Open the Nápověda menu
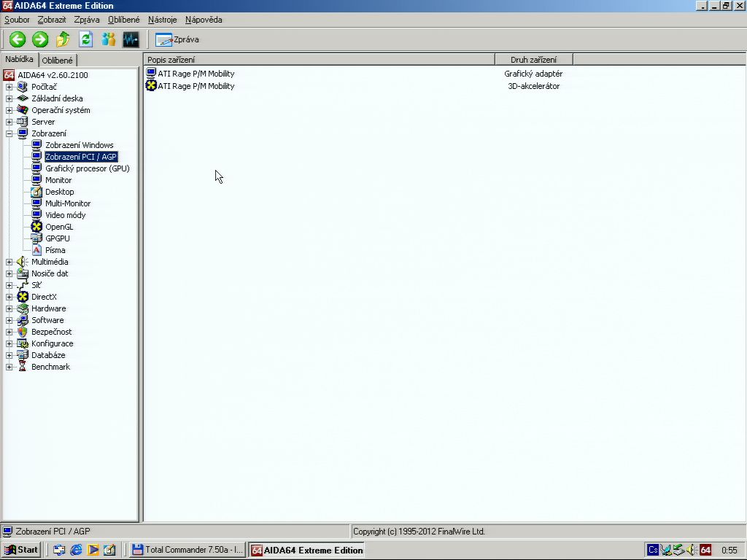 204,20
